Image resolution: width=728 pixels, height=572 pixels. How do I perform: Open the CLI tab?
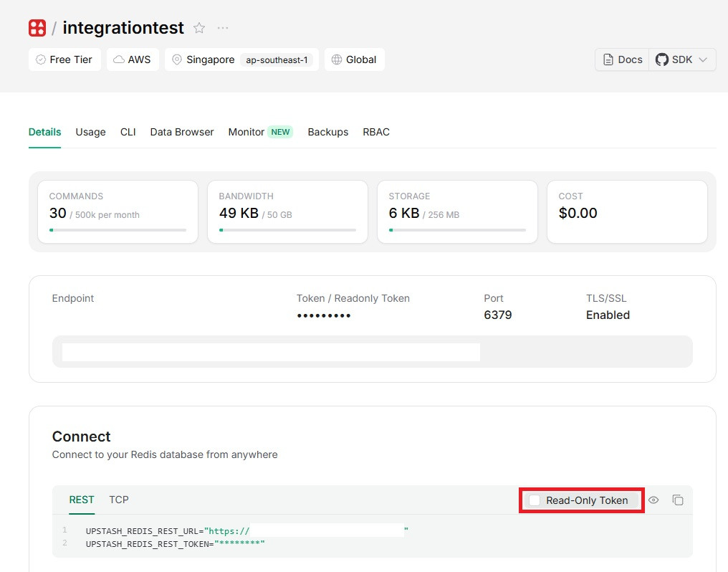[x=128, y=132]
